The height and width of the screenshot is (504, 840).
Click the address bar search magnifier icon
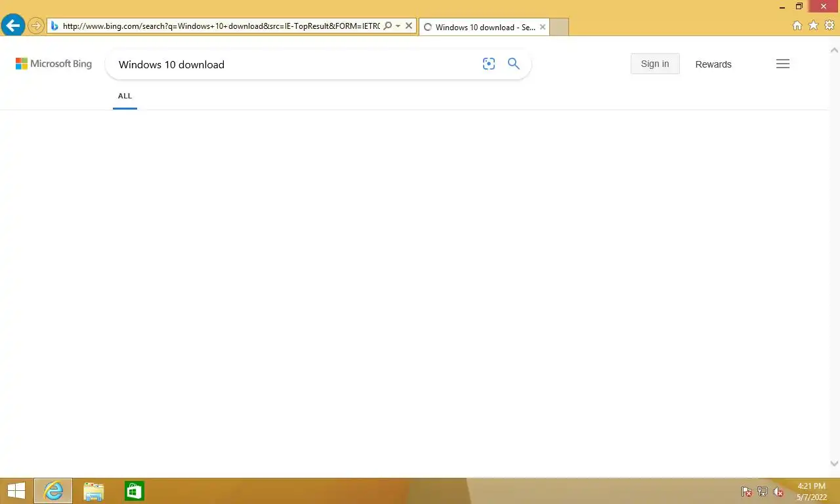click(387, 26)
